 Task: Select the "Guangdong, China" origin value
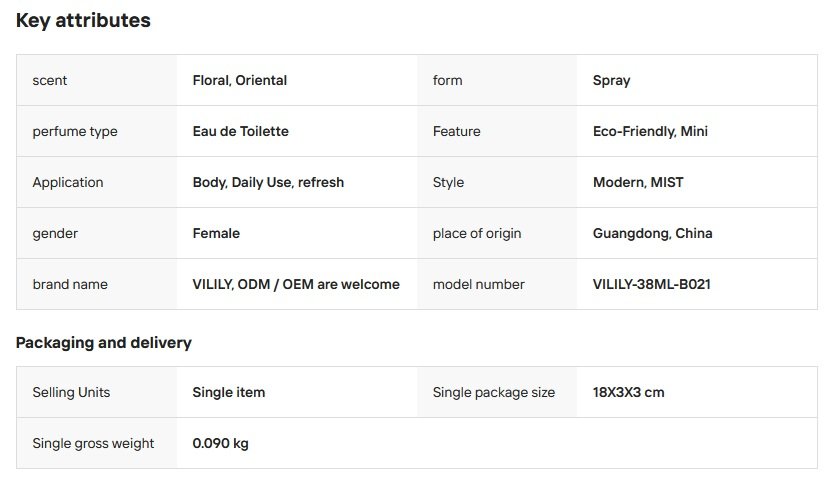pos(652,233)
